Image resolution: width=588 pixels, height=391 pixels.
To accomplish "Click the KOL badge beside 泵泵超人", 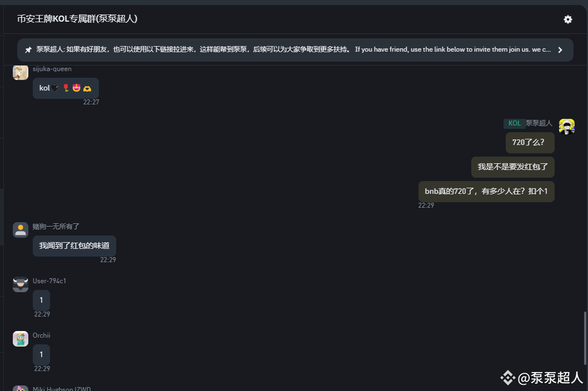I will tap(515, 123).
